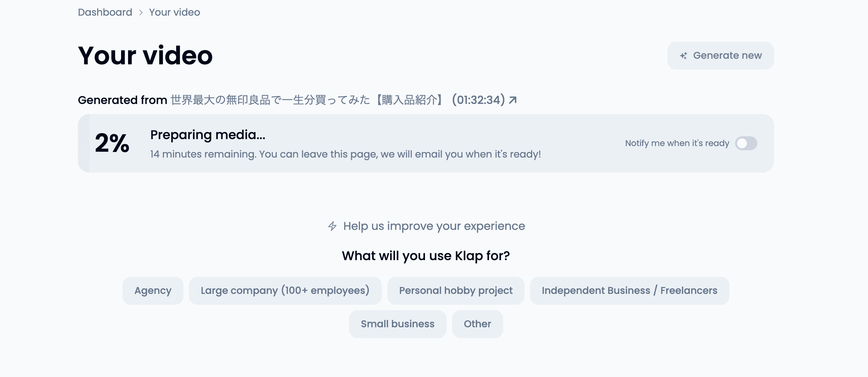Screen dimensions: 868x377
Task: Choose the Agency option
Action: point(153,291)
